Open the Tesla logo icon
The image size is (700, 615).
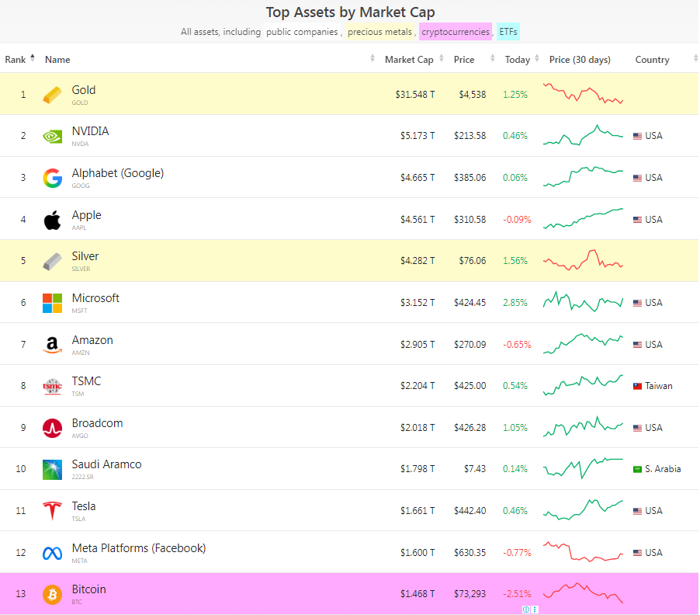(52, 510)
